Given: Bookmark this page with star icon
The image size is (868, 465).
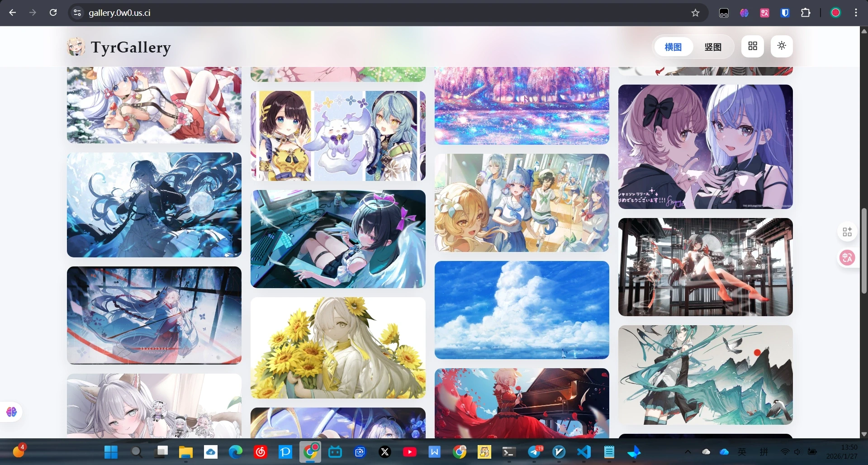Looking at the screenshot, I should tap(695, 13).
